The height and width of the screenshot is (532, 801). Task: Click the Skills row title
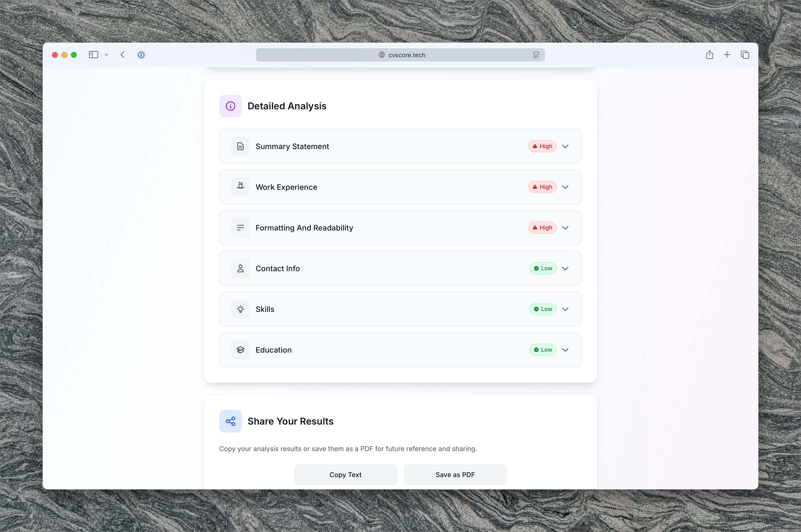coord(265,309)
